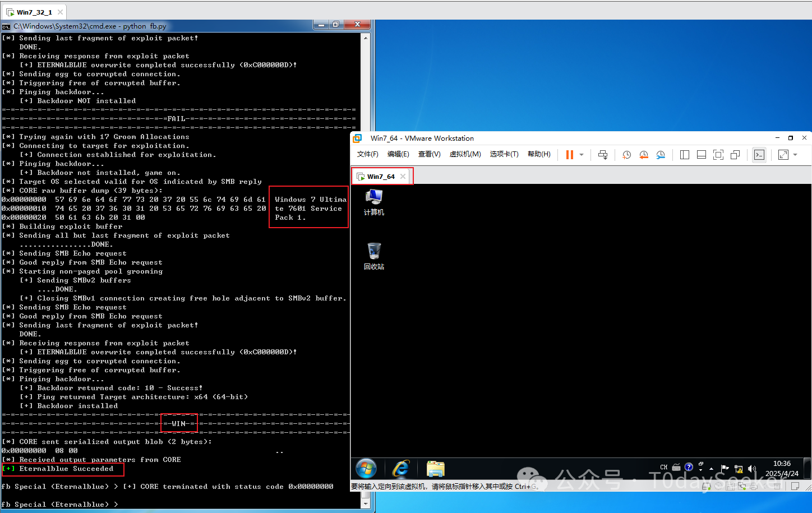Click the language bar options small arrow

coord(701,470)
